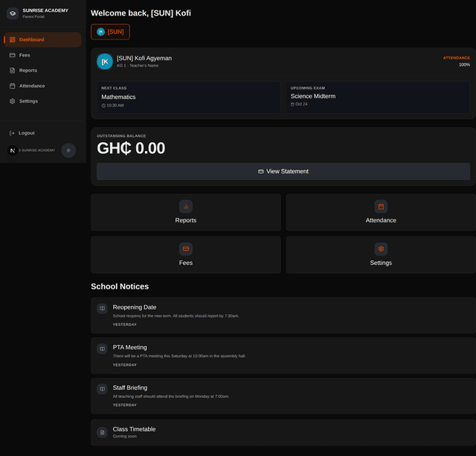Open Reports in the sidebar menu
Image resolution: width=476 pixels, height=456 pixels.
tap(42, 71)
